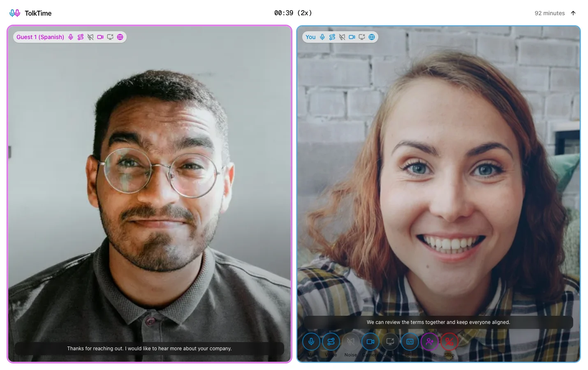Open Voice settings in bottom controls

[x=331, y=342]
